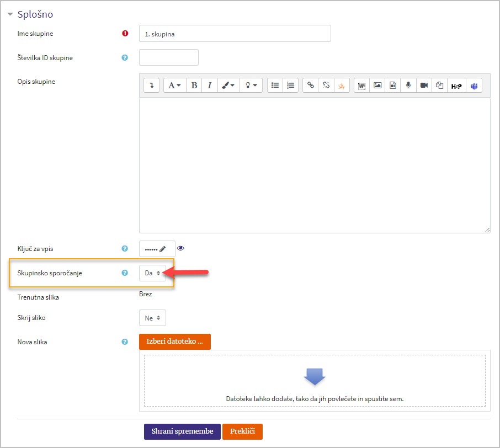Click the required-field icon beside Ime skupine

click(x=125, y=34)
